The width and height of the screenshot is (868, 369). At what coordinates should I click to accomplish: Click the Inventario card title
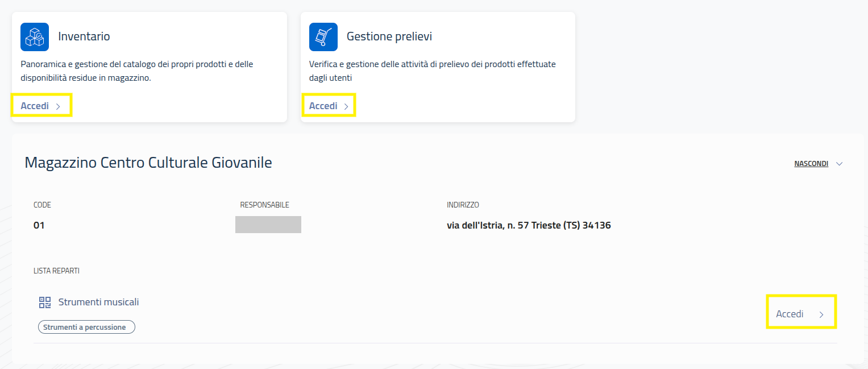pyautogui.click(x=84, y=36)
